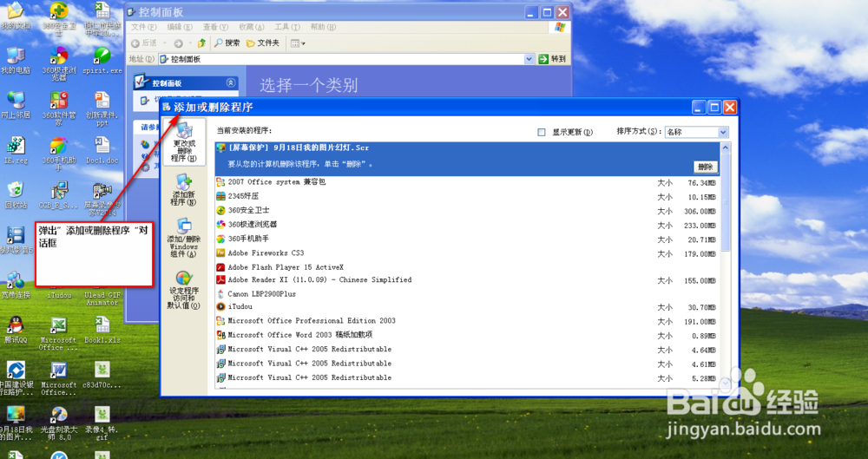Click the iTudou list row icon
This screenshot has width=868, height=459.
(220, 307)
